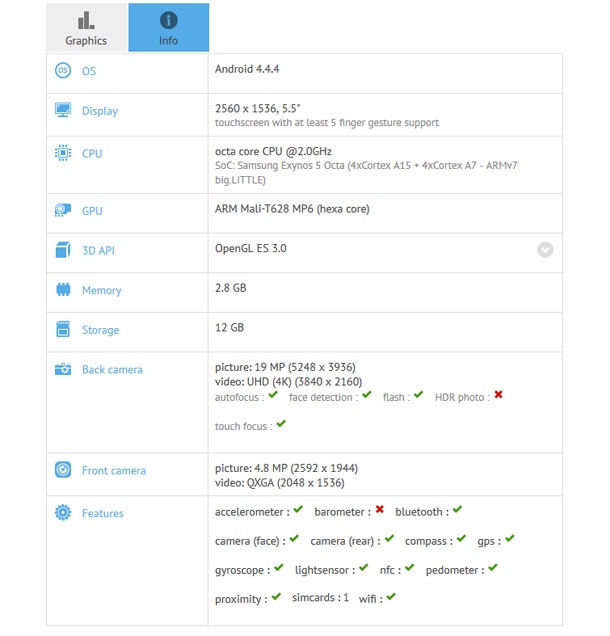
Task: Click the HDR photo label
Action: (460, 398)
